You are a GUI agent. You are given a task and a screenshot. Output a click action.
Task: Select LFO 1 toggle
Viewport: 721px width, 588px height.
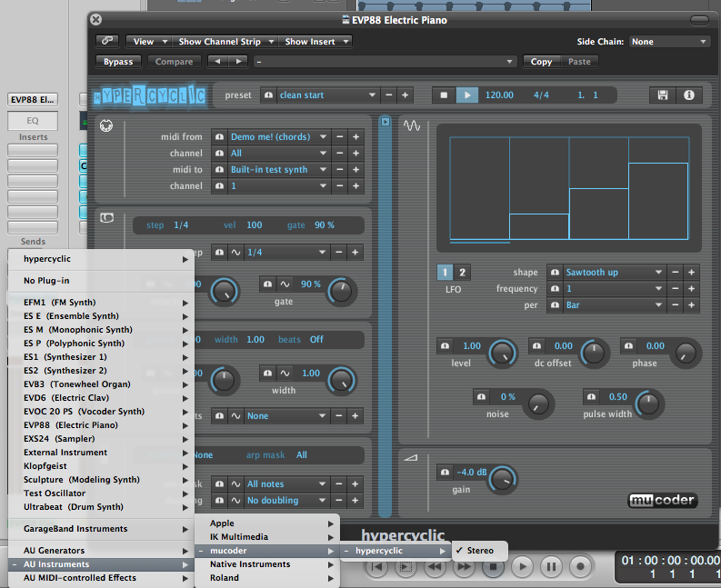(446, 273)
